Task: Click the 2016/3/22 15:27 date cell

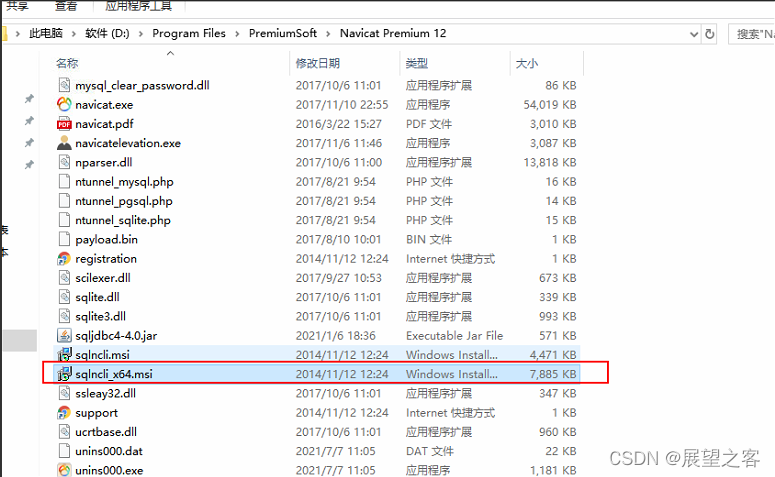Action: (x=339, y=124)
